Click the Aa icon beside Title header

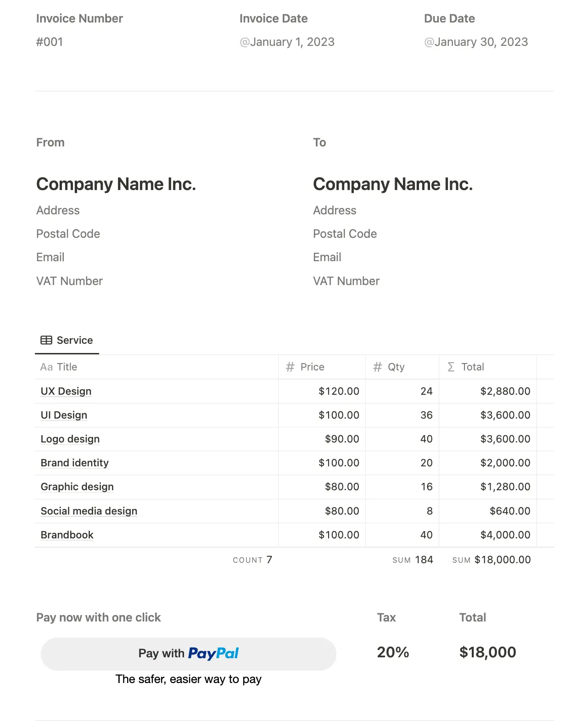[x=46, y=367]
